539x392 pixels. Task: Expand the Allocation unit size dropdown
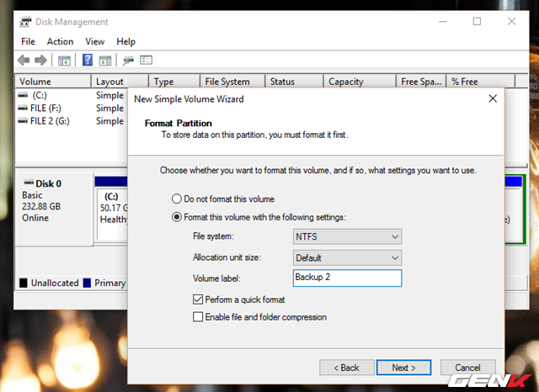347,257
